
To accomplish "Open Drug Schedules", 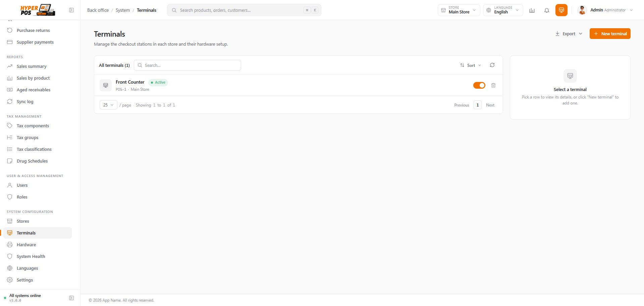I will (38, 161).
